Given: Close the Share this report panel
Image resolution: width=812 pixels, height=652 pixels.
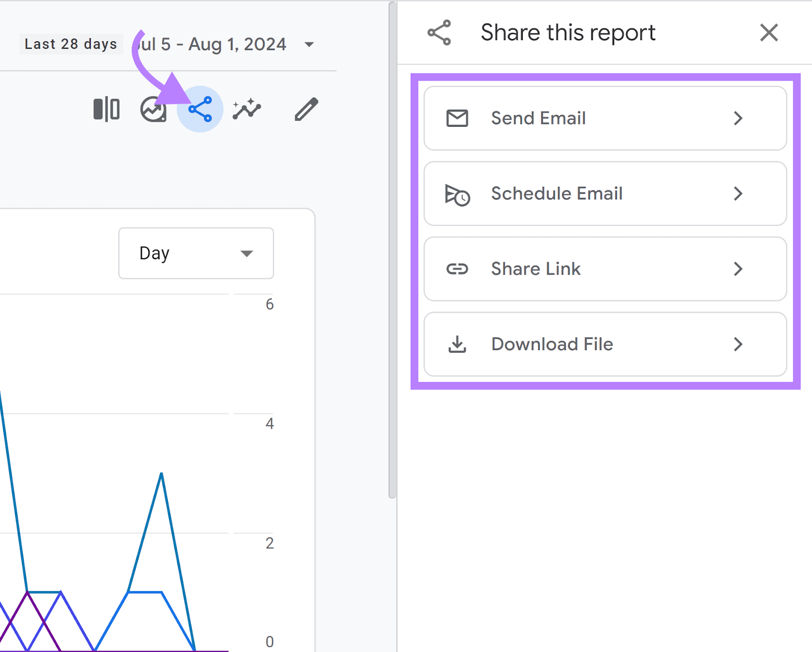Looking at the screenshot, I should click(x=769, y=32).
